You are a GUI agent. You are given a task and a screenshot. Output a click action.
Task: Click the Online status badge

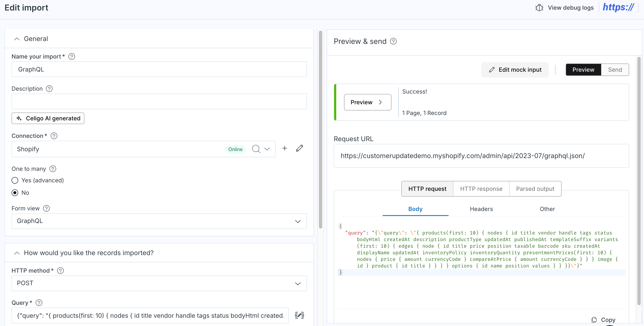pos(235,149)
